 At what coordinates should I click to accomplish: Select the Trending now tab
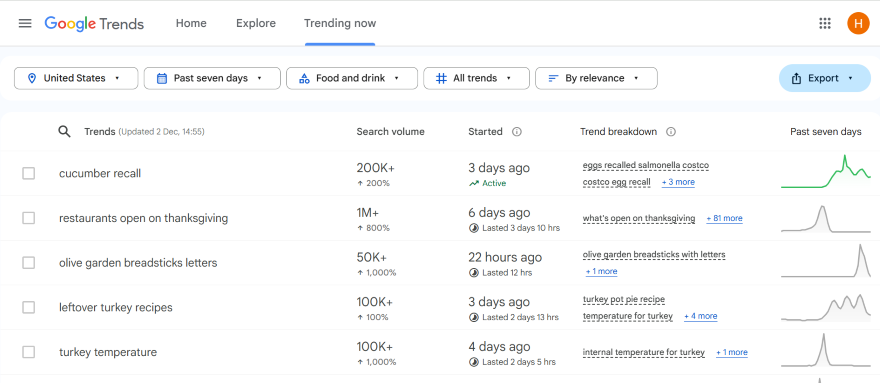[340, 23]
